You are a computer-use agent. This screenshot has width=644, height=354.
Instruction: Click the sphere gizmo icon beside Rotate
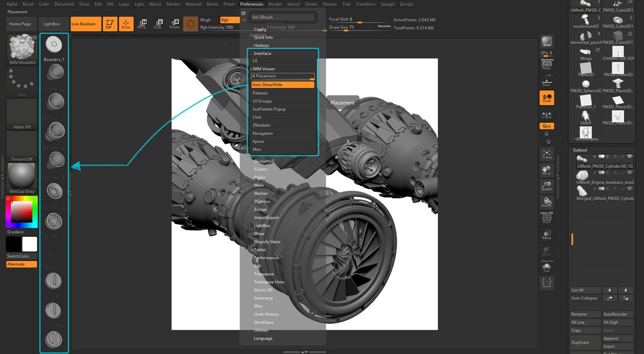[x=190, y=24]
